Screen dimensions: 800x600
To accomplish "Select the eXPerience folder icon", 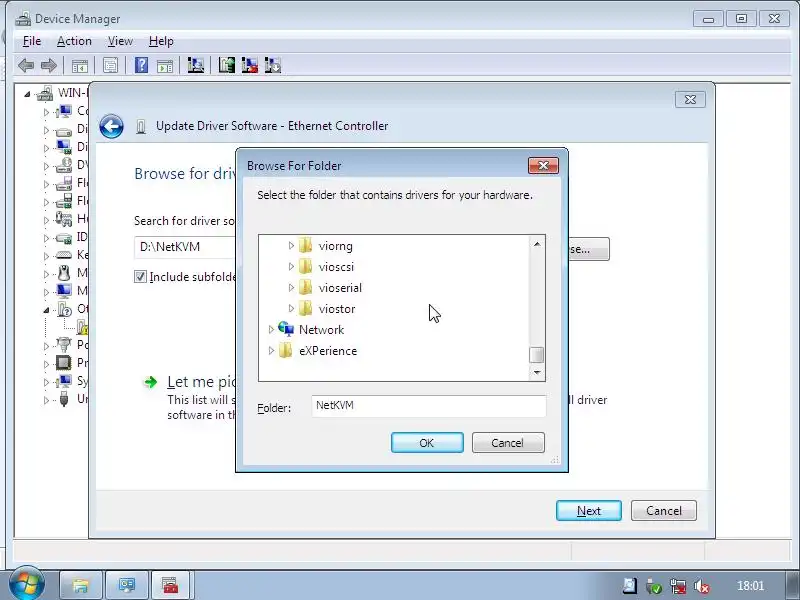I will (286, 351).
